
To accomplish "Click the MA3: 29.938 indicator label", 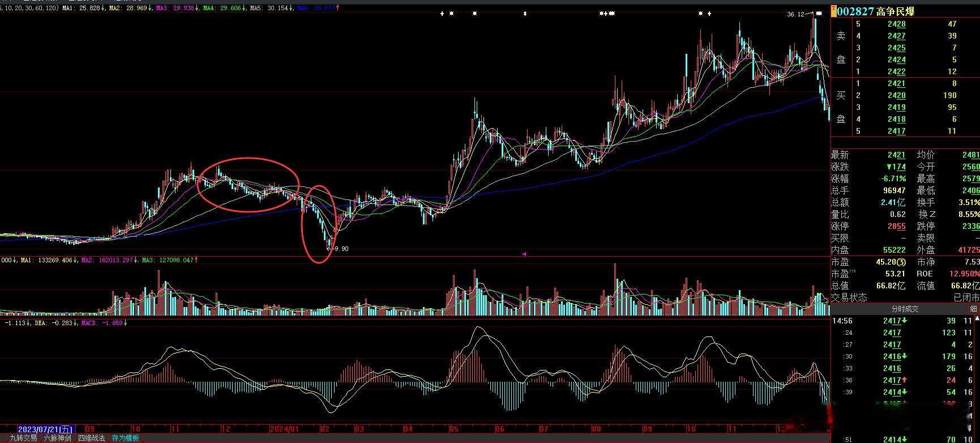I will [178, 8].
